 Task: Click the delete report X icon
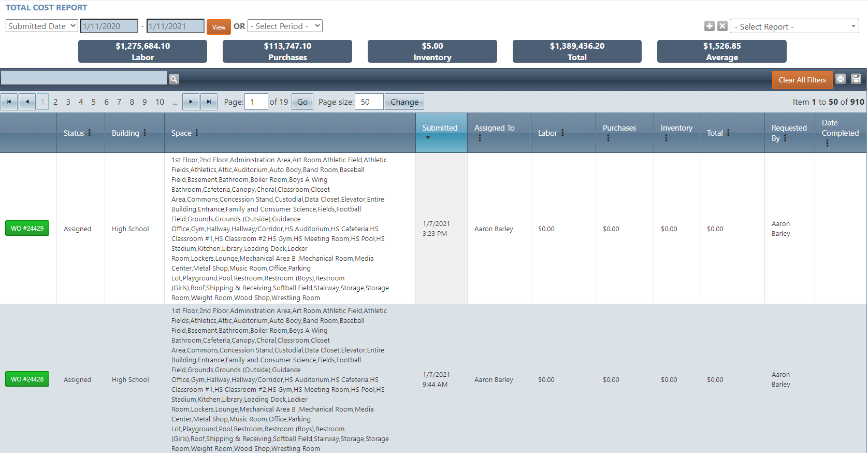click(722, 26)
